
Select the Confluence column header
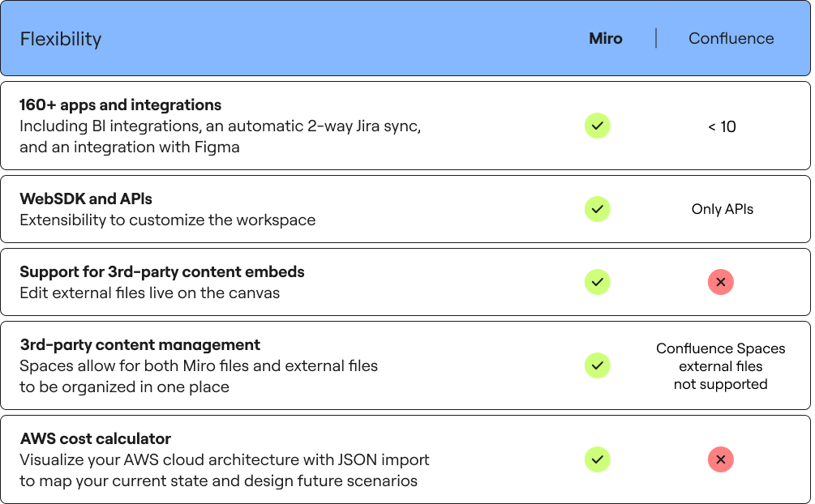click(731, 39)
